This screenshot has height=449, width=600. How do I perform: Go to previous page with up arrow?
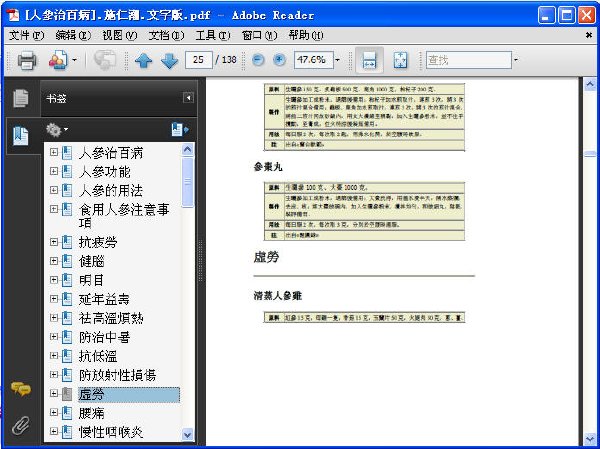143,60
